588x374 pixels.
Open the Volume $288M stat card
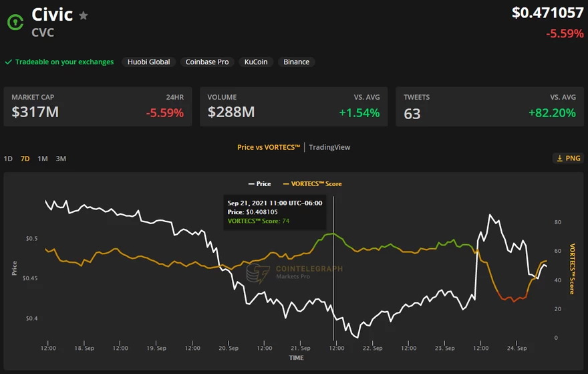[293, 106]
